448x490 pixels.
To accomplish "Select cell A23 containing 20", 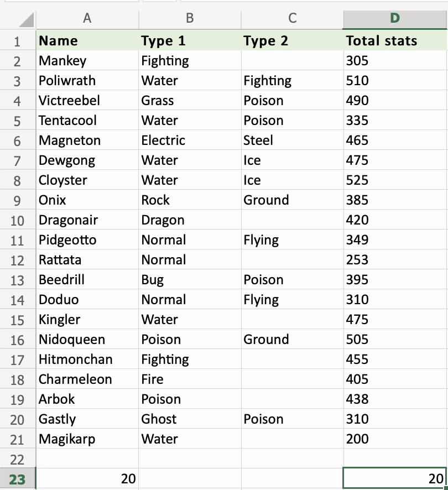I will coord(87,479).
